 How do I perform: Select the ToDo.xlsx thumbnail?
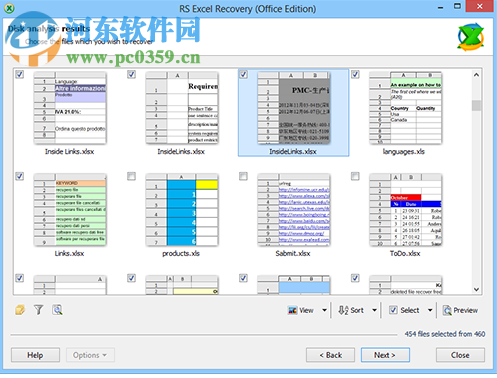406,210
